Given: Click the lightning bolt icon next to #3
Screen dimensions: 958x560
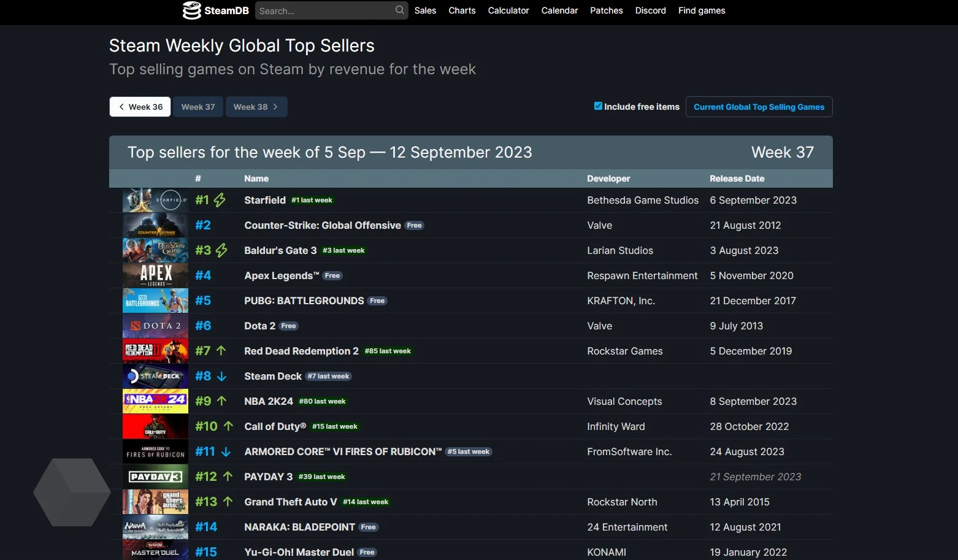Looking at the screenshot, I should pos(221,250).
